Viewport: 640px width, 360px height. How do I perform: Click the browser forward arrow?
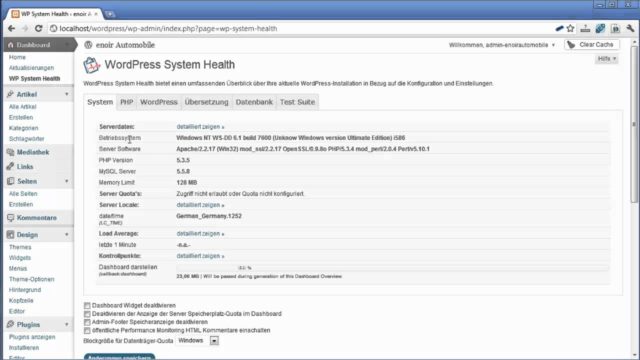coord(25,29)
